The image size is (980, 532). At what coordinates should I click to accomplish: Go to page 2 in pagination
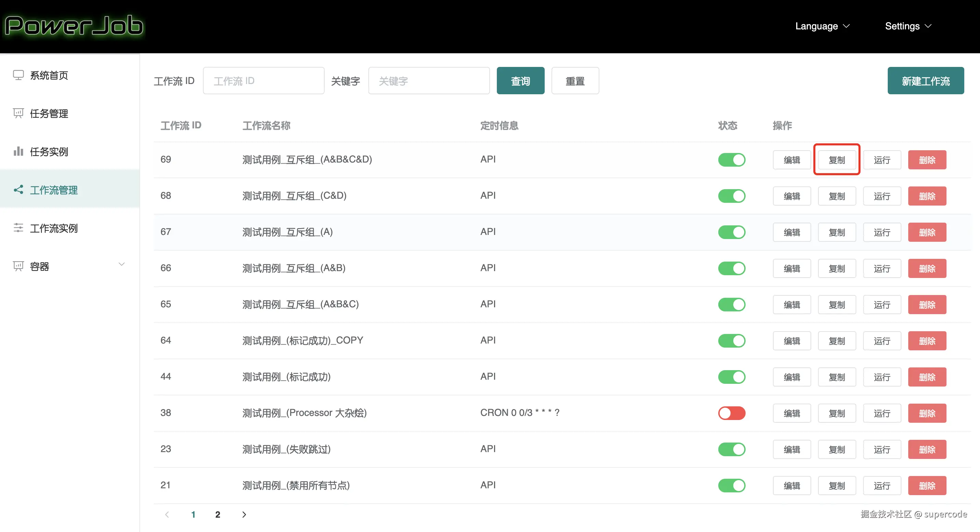(218, 515)
